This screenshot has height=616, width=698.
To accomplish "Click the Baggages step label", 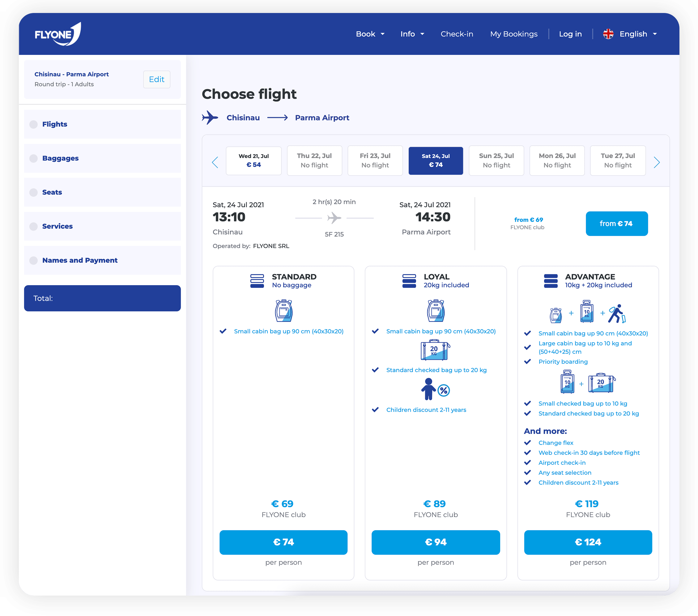I will click(x=60, y=158).
